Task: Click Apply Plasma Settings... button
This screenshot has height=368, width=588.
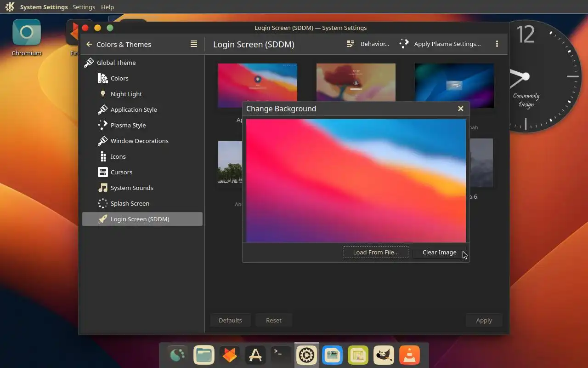Action: pyautogui.click(x=440, y=44)
